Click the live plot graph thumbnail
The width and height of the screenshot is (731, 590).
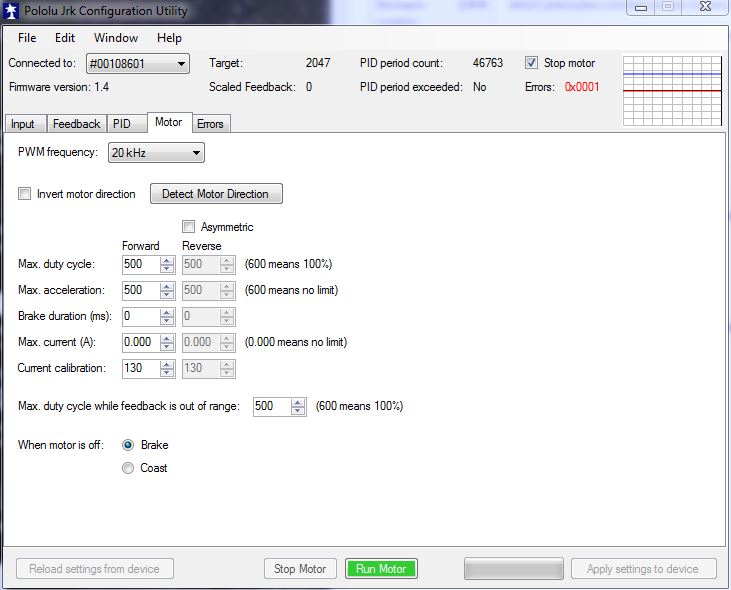click(x=672, y=91)
